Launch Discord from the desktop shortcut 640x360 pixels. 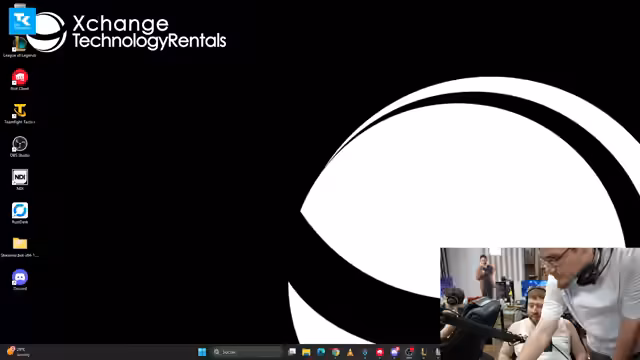20,280
